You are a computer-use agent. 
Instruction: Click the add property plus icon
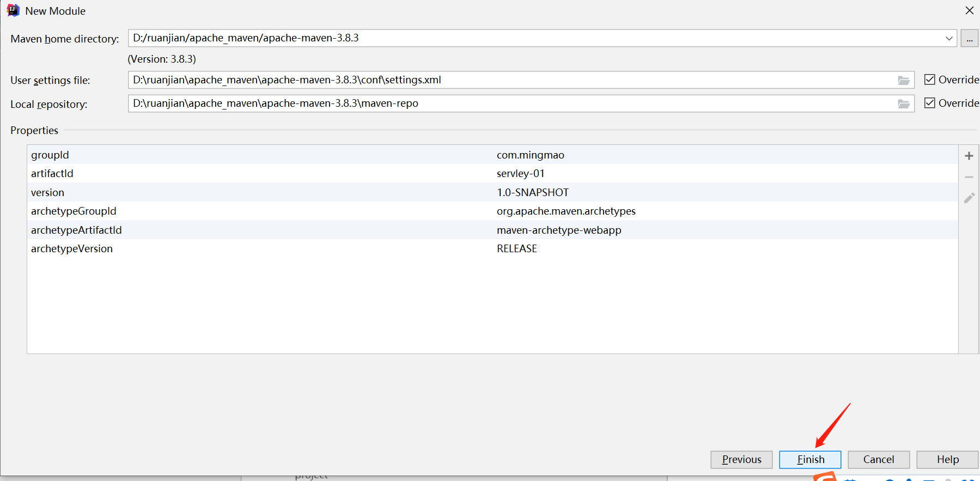[969, 156]
